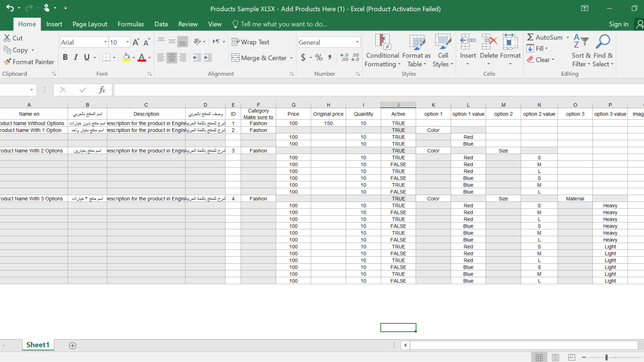Toggle Bold formatting
The height and width of the screenshot is (362, 644).
tap(65, 57)
